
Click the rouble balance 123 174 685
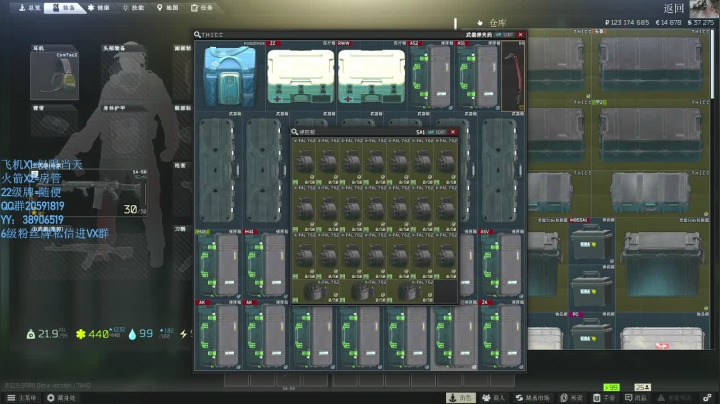pyautogui.click(x=627, y=22)
